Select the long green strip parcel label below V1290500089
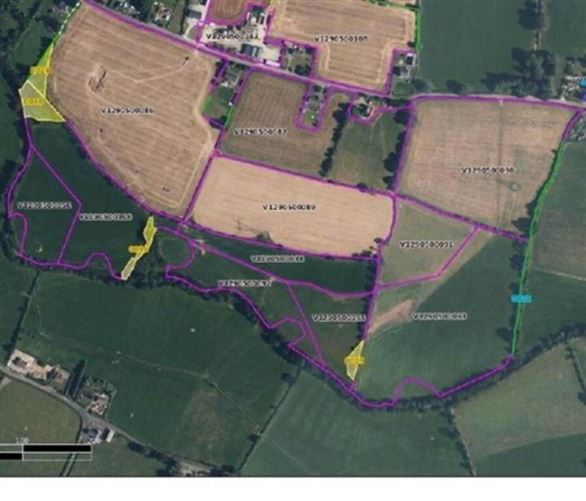Screen dimensions: 586x501 pyautogui.click(x=278, y=259)
